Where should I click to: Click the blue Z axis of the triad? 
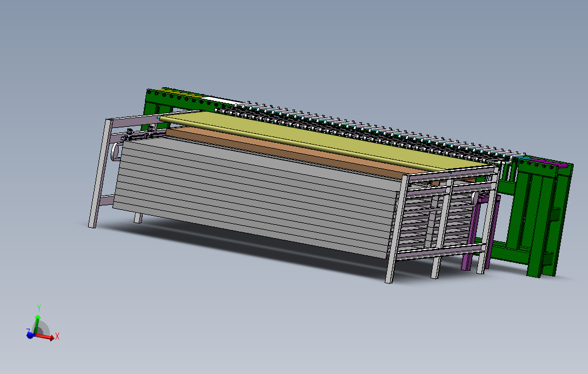click(x=29, y=334)
